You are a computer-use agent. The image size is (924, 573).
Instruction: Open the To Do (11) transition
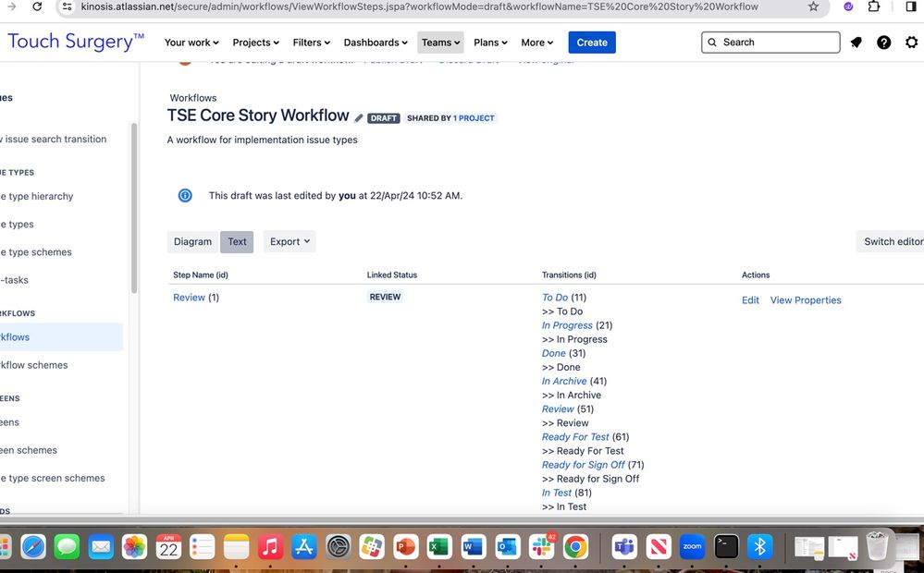click(555, 298)
